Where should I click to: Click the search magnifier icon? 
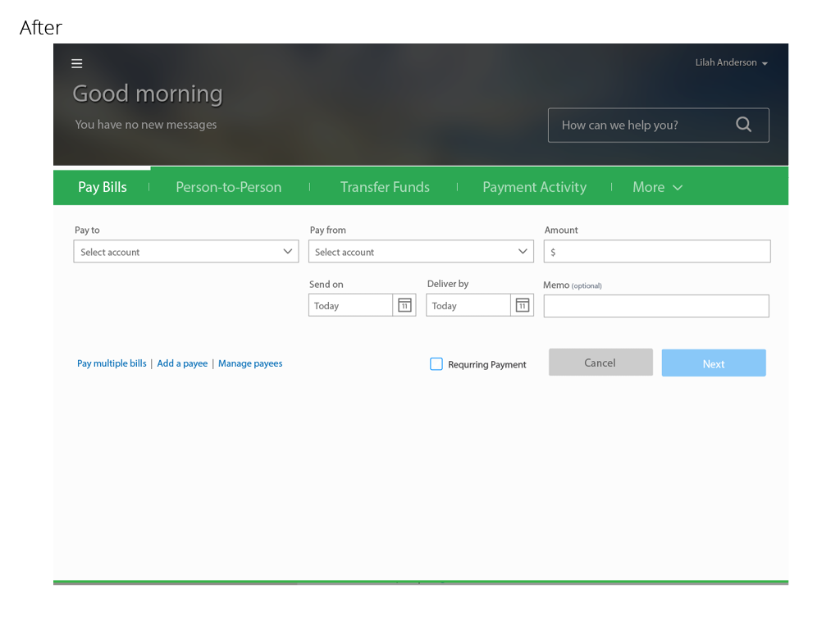(x=743, y=125)
